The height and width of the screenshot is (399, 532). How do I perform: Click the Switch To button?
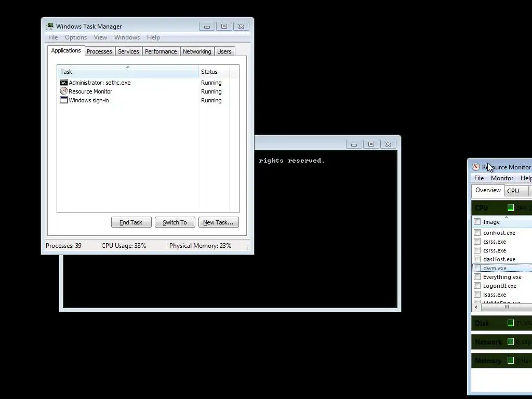(175, 222)
